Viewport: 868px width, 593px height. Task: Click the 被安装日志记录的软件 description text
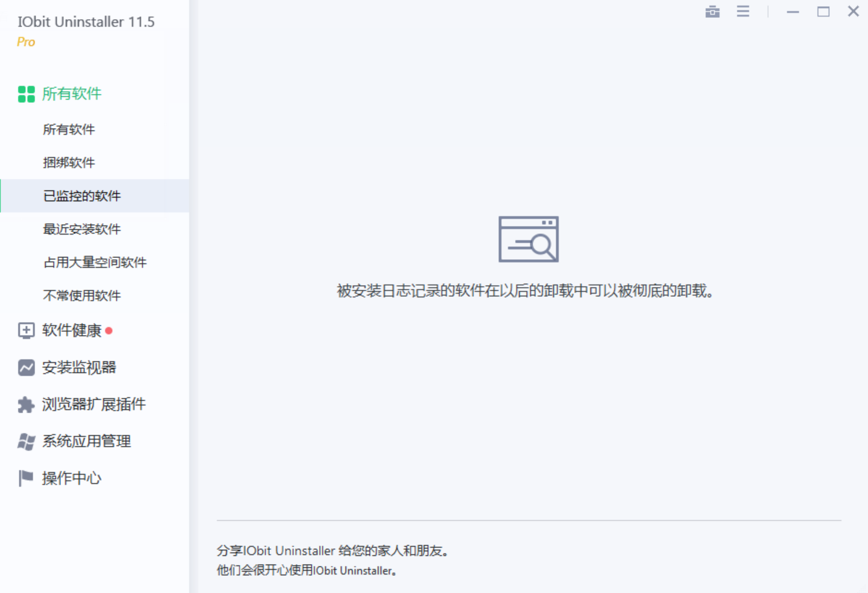pyautogui.click(x=525, y=291)
